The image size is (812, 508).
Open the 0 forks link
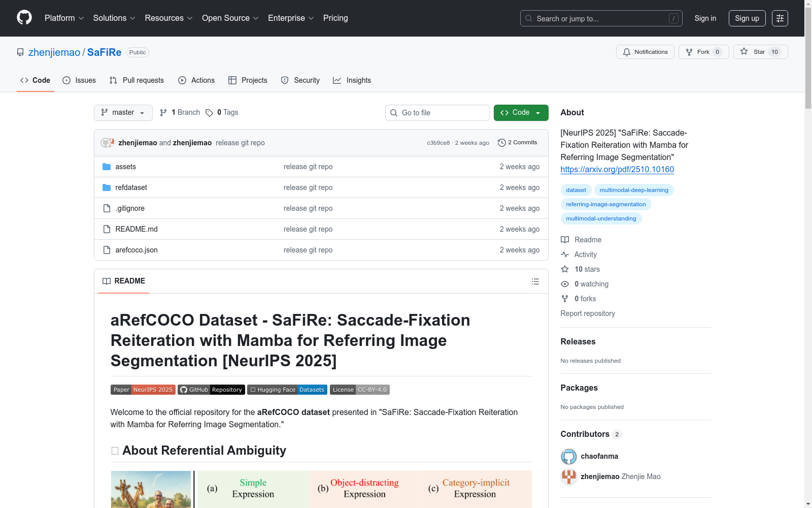[x=585, y=299]
